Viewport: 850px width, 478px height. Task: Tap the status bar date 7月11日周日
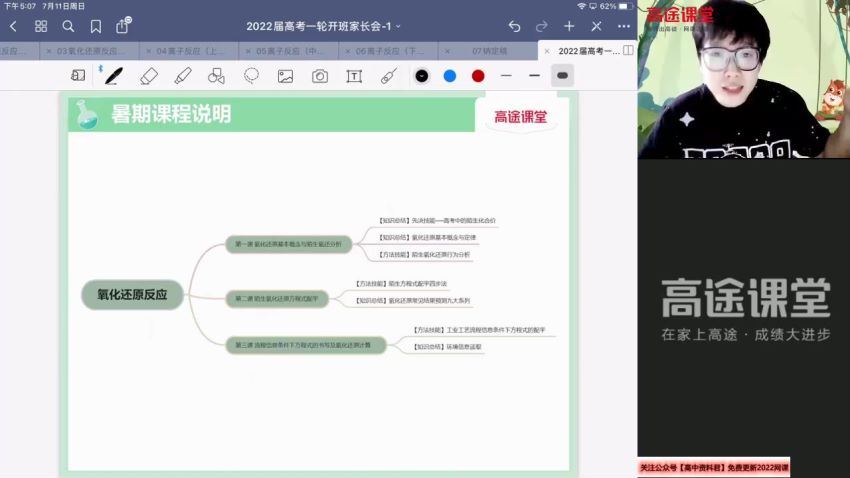coord(63,7)
